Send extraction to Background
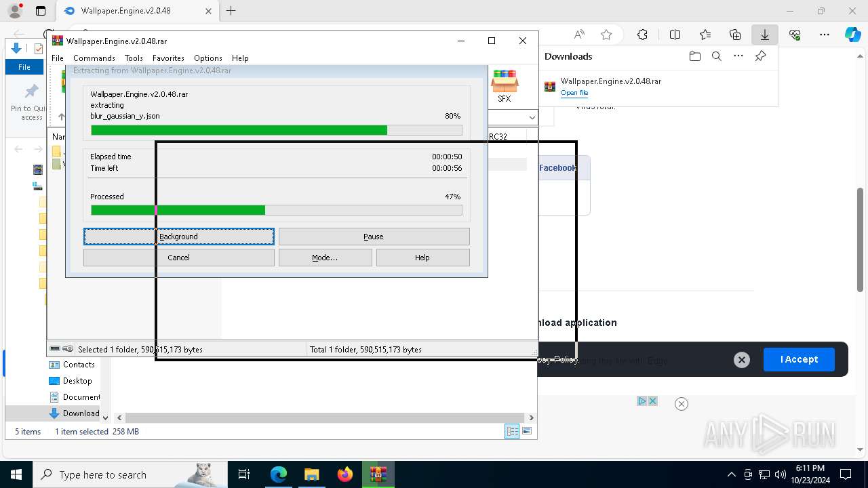This screenshot has width=868, height=488. point(179,237)
